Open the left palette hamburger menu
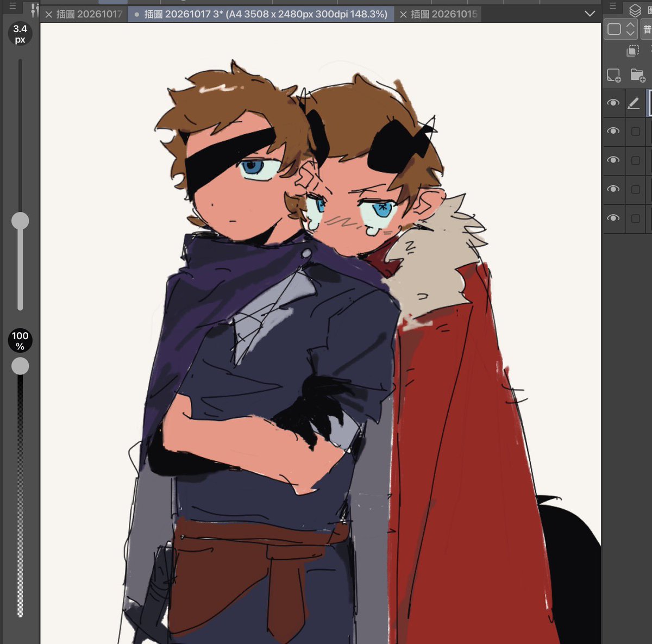 coord(12,7)
